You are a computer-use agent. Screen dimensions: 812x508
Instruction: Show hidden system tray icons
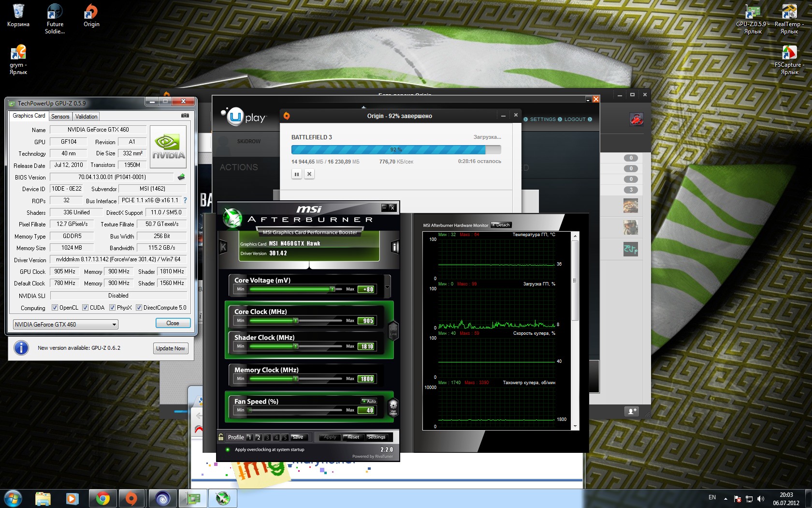point(725,498)
